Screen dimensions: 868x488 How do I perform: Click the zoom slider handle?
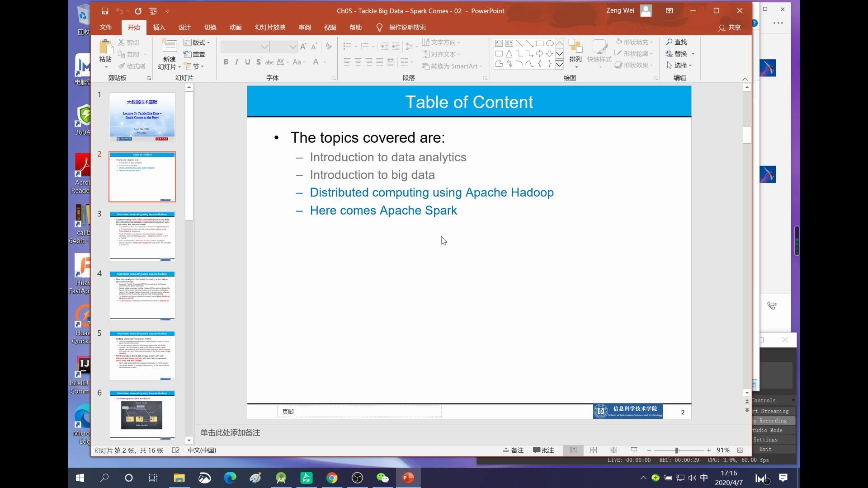tap(677, 450)
